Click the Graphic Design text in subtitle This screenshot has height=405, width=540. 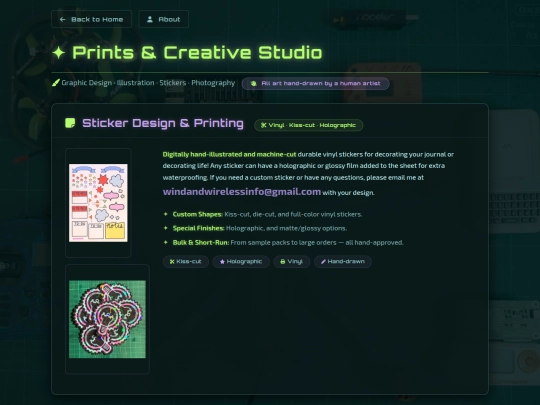tap(86, 83)
